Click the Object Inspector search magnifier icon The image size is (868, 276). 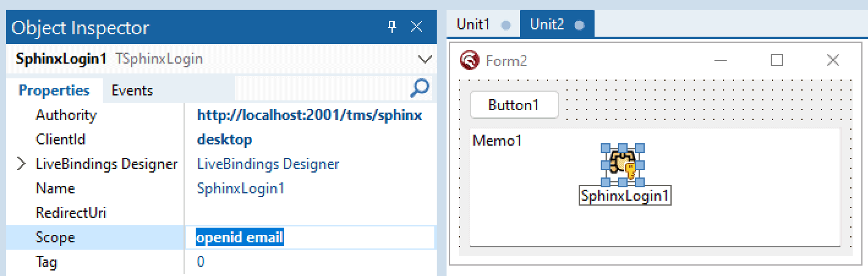tap(419, 88)
